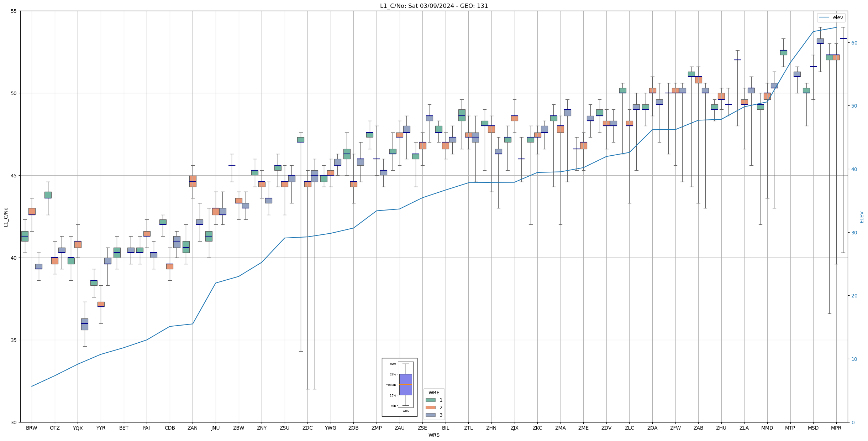The image size is (868, 441).
Task: Click the 60 tick on ELEV axis
Action: point(854,43)
